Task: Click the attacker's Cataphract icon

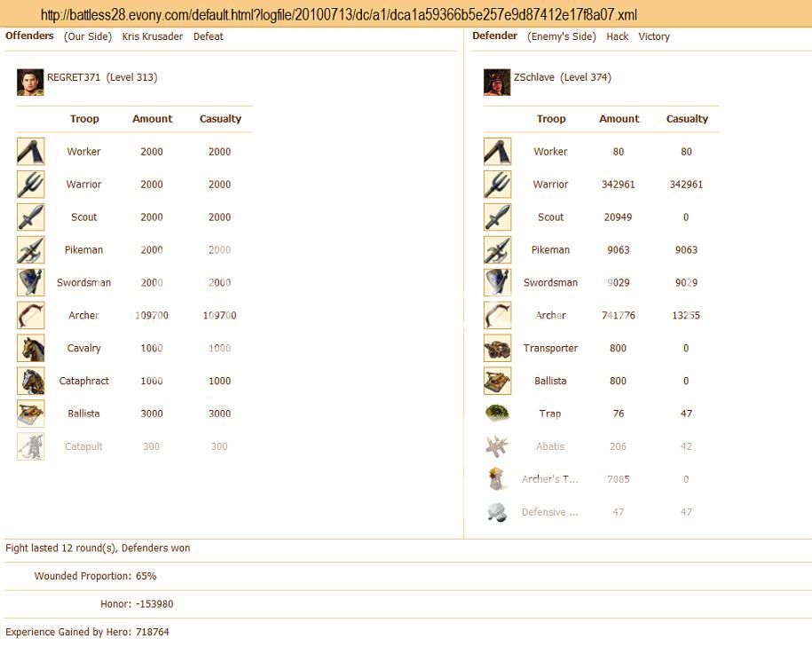Action: (x=30, y=382)
